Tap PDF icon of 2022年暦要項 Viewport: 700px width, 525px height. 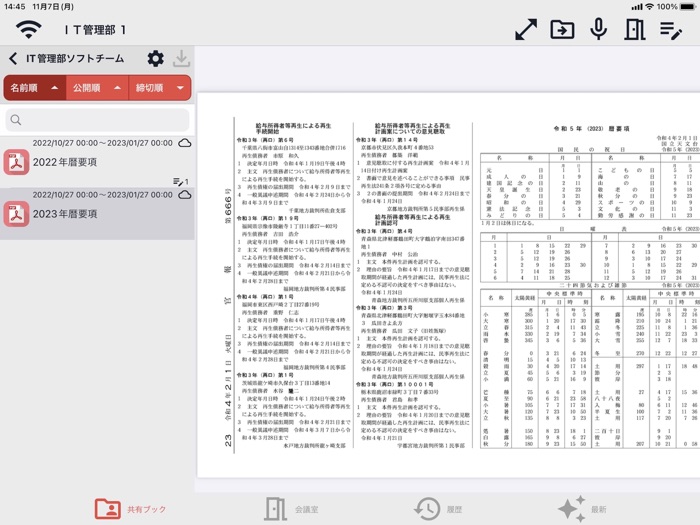pos(17,162)
